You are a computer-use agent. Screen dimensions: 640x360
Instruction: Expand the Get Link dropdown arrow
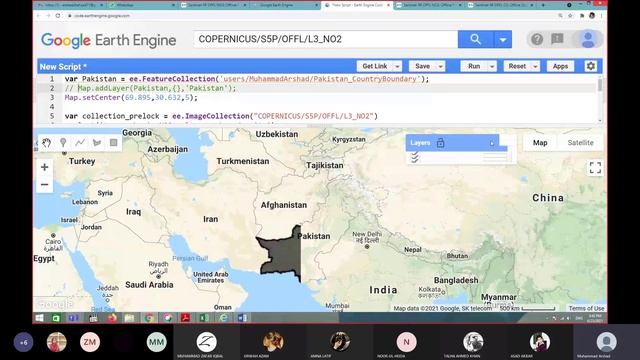pyautogui.click(x=397, y=66)
